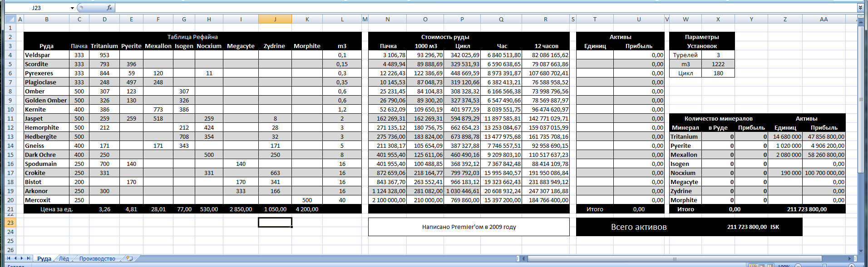Click the Kernite ore name
The height and width of the screenshot is (267, 868).
click(46, 109)
